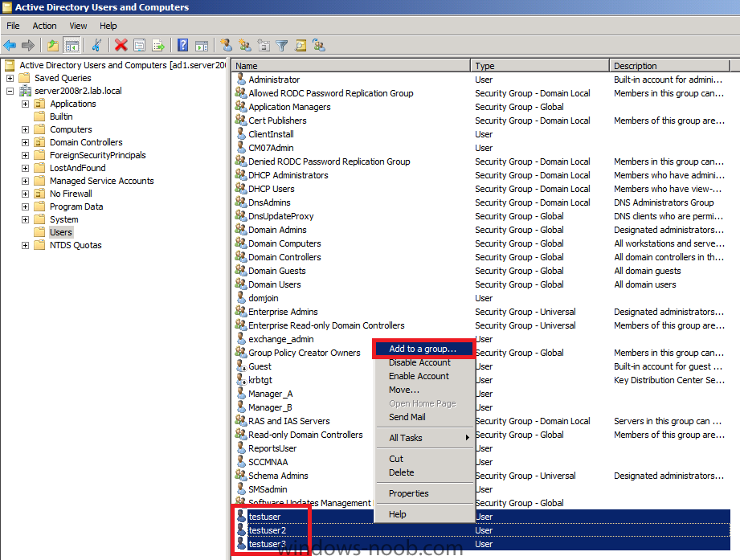Choose 'Disable Account' from context menu

coord(425,362)
